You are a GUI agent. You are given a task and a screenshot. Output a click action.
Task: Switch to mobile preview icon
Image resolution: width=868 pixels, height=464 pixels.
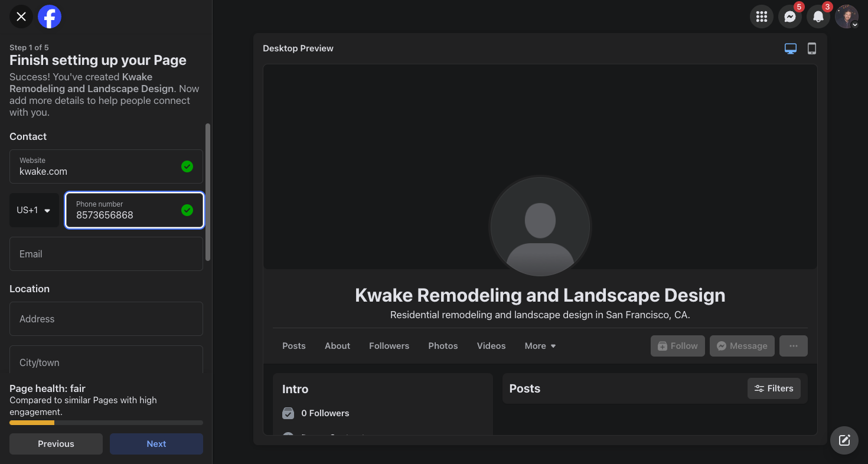point(812,48)
